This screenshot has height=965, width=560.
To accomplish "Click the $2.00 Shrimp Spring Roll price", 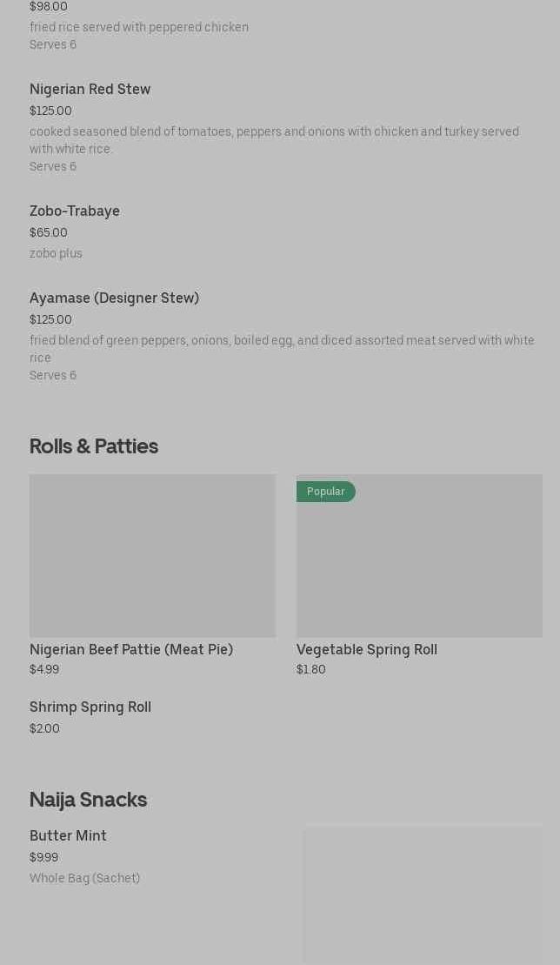I will 44,728.
